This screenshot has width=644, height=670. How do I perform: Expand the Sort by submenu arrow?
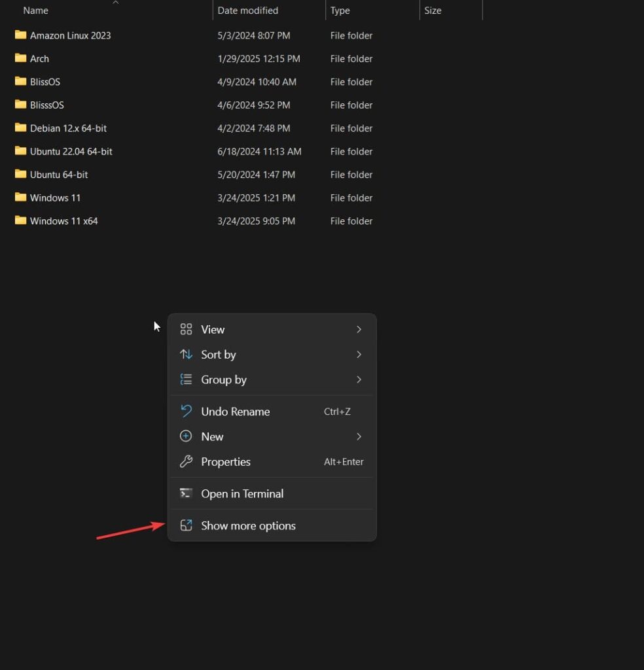coord(359,355)
